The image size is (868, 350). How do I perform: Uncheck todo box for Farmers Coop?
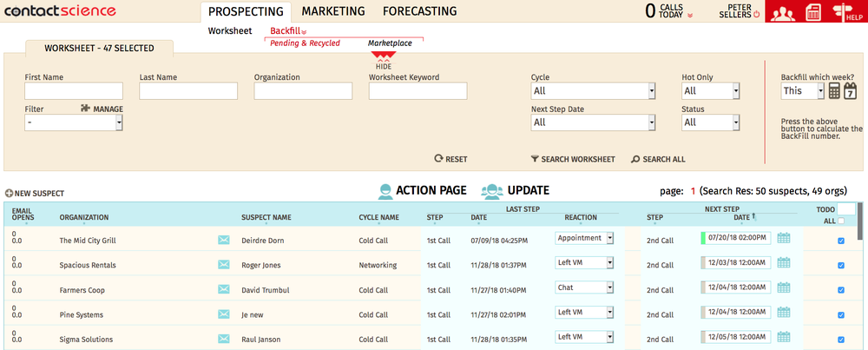[x=841, y=290]
